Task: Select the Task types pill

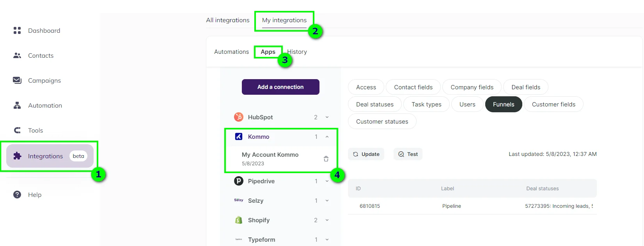Action: (x=426, y=104)
